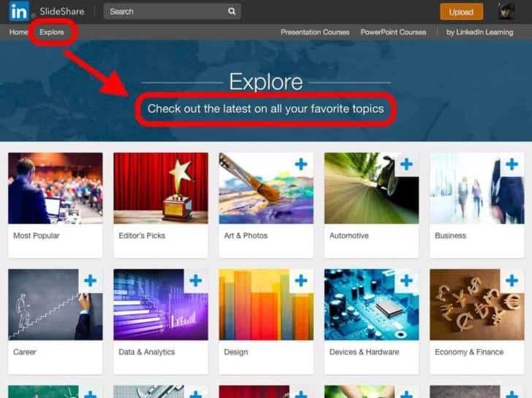
Task: Go to the Home menu item
Action: 19,32
